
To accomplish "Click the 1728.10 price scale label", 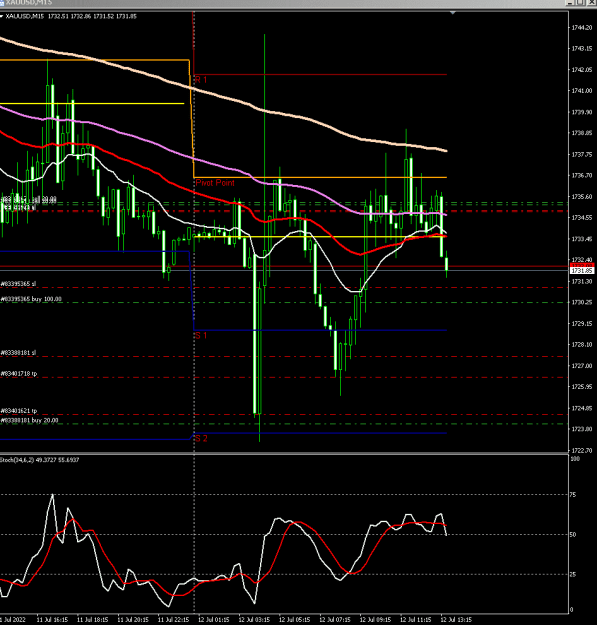I will coord(581,344).
